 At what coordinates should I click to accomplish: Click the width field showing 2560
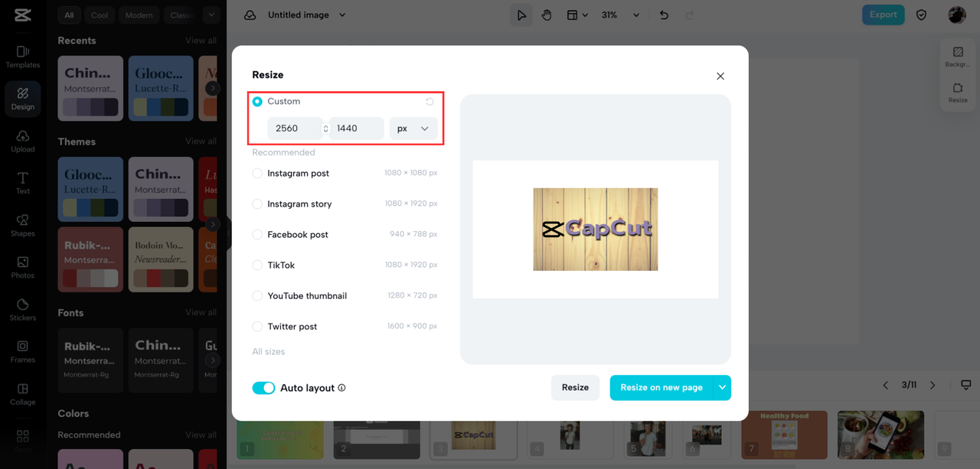(294, 129)
